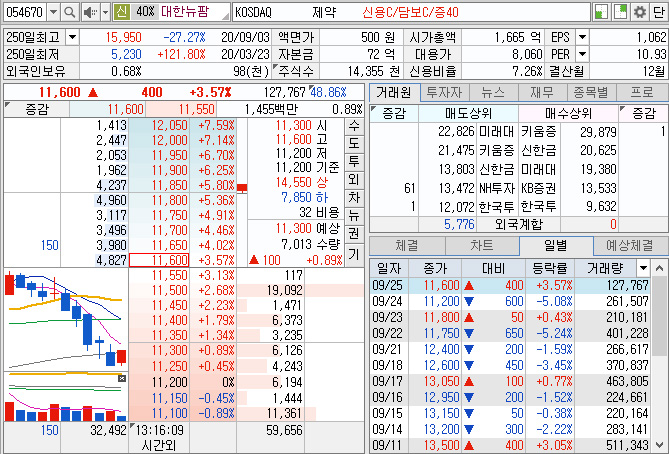This screenshot has height=454, width=669.
Task: Click the 차 side button
Action: pyautogui.click(x=354, y=198)
